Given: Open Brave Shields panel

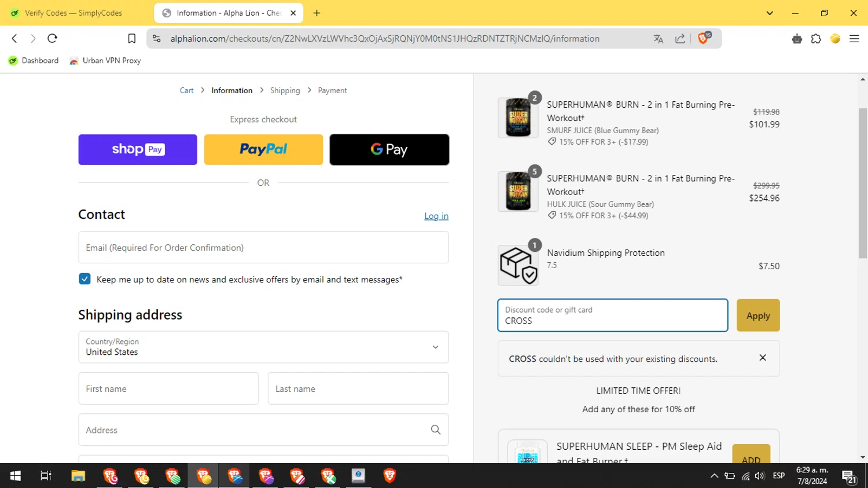Looking at the screenshot, I should (x=704, y=38).
